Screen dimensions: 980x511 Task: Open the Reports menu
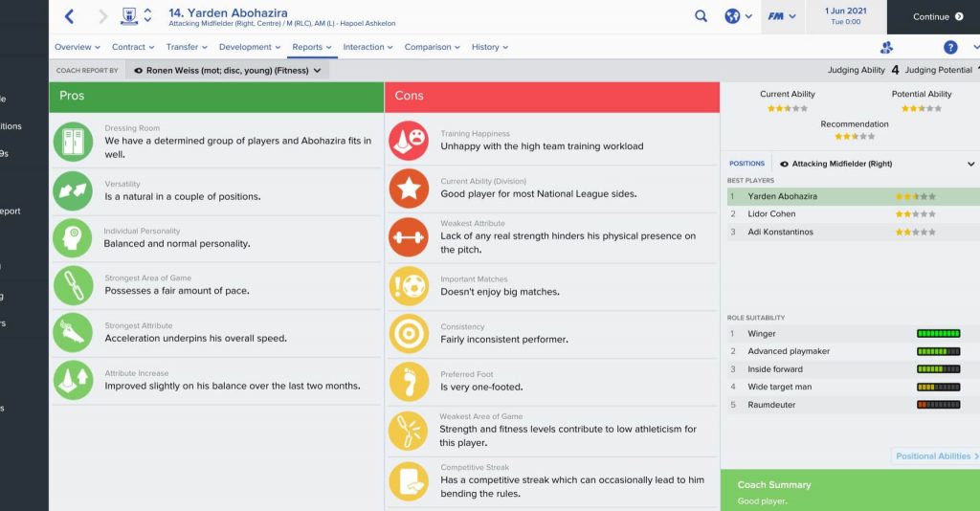[x=311, y=47]
